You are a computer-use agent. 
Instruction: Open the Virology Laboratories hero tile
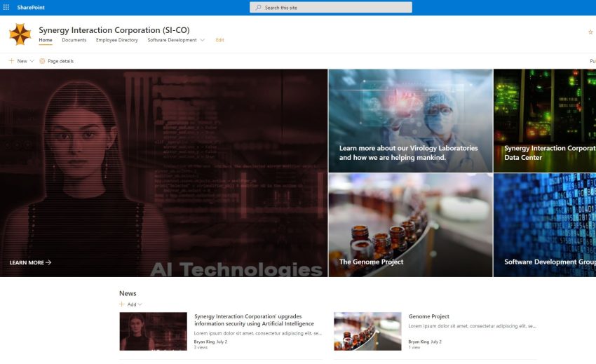[410, 121]
